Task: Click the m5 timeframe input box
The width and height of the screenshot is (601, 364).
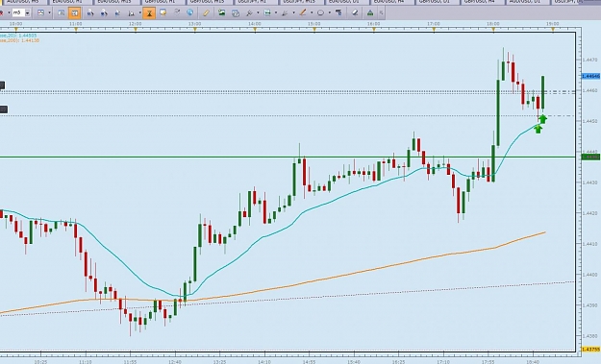Action: (18, 13)
